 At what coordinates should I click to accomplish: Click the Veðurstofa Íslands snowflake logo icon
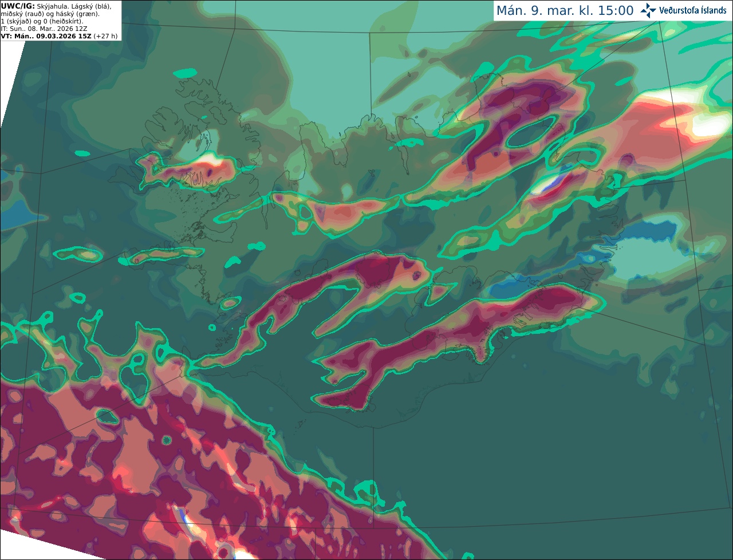[648, 10]
